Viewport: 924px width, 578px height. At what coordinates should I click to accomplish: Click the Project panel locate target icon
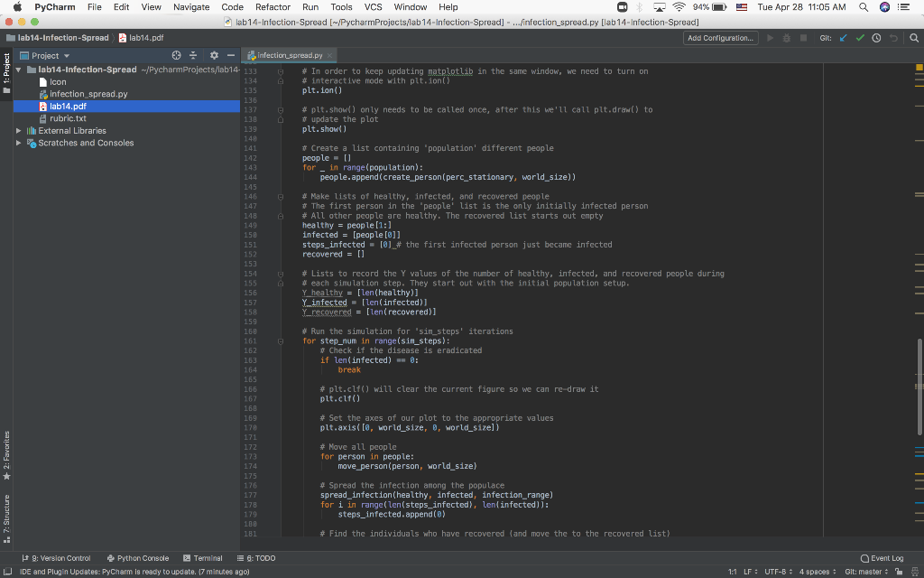(x=176, y=55)
